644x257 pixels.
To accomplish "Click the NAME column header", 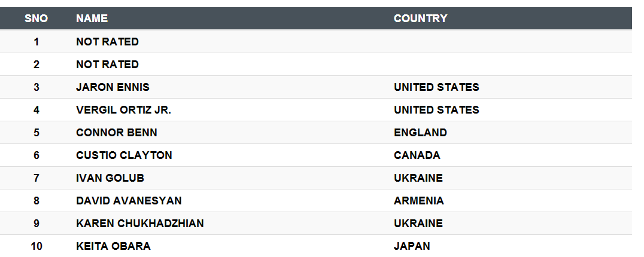I will tap(92, 19).
